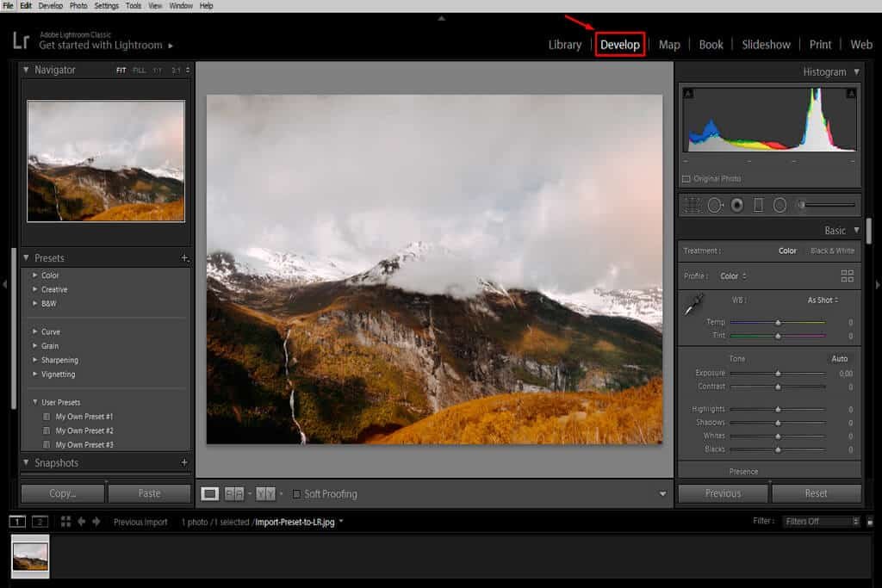The width and height of the screenshot is (882, 588).
Task: Click Auto tone button
Action: tap(839, 359)
